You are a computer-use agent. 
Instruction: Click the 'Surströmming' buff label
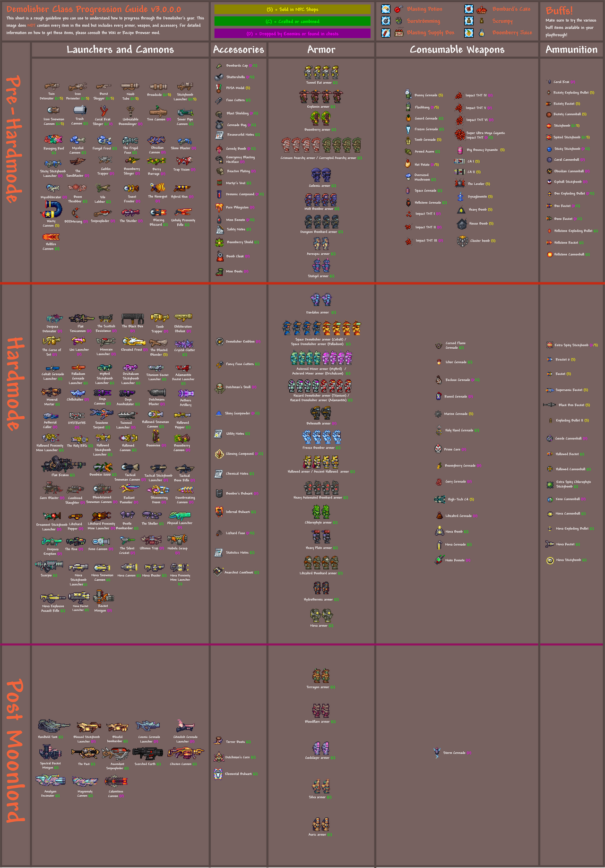[x=423, y=21]
